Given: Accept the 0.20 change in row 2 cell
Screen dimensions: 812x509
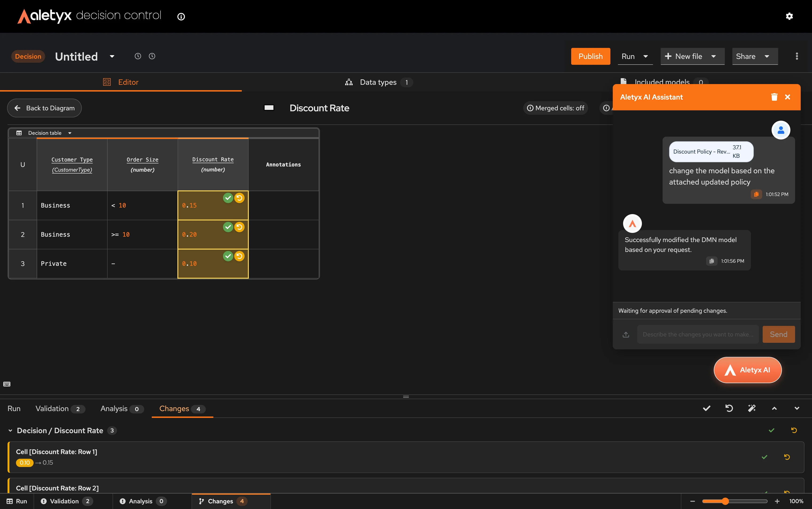Looking at the screenshot, I should coord(228,227).
